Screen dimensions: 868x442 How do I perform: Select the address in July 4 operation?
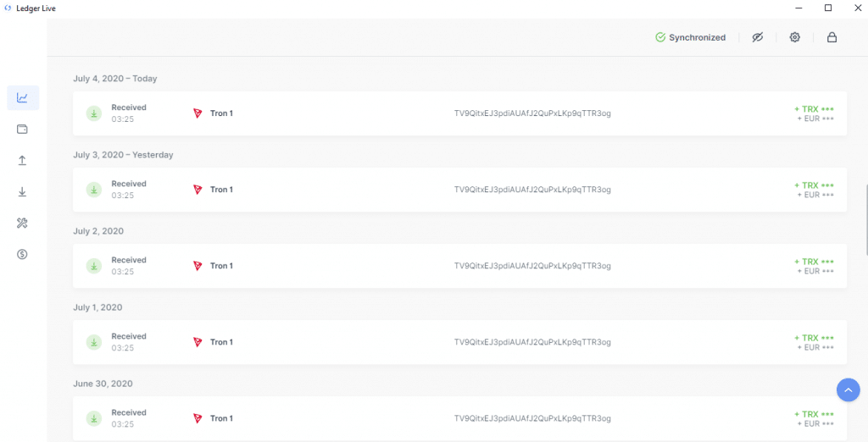[532, 113]
